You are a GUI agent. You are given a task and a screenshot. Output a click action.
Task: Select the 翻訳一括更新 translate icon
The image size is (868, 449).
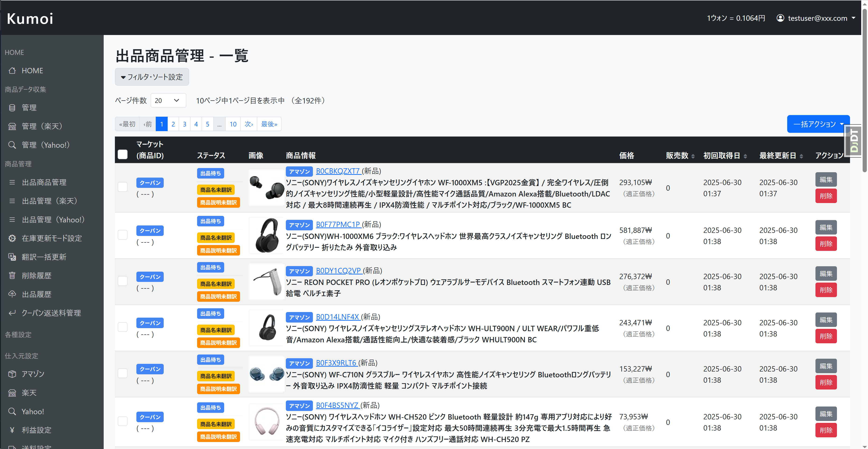[x=12, y=257]
